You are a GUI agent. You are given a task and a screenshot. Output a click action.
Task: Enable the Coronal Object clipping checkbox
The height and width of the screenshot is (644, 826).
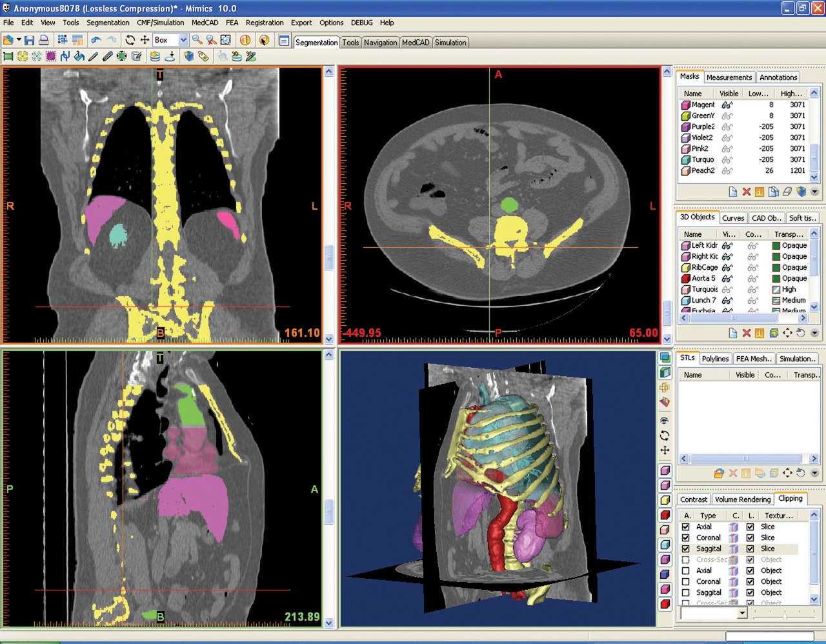point(686,581)
